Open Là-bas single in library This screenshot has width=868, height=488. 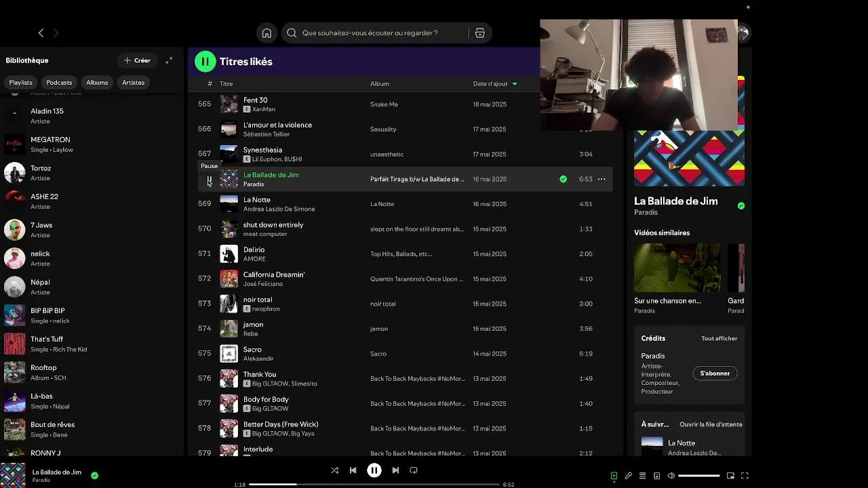pos(92,401)
